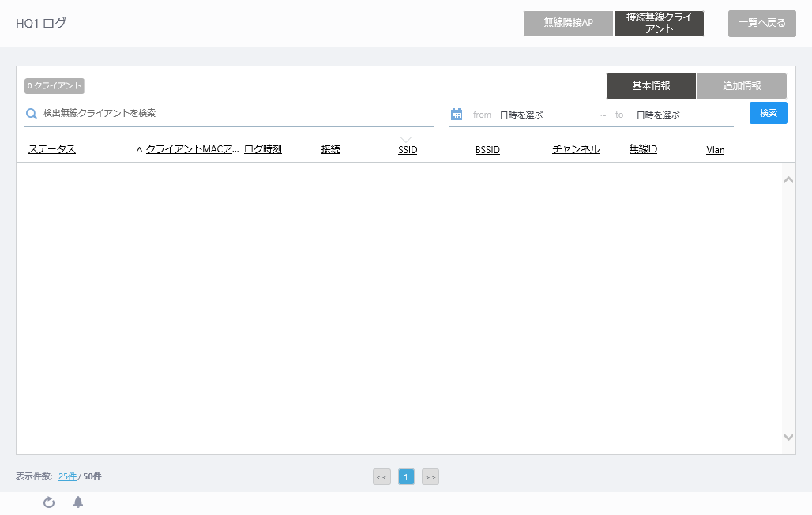812x515 pixels.
Task: Click the scroll down arrow of table
Action: (788, 438)
